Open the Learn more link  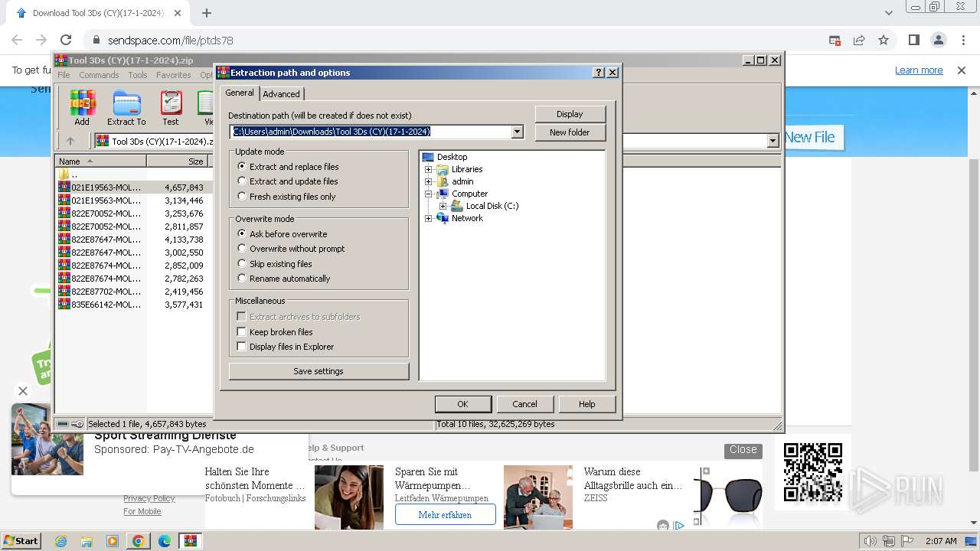pos(919,70)
